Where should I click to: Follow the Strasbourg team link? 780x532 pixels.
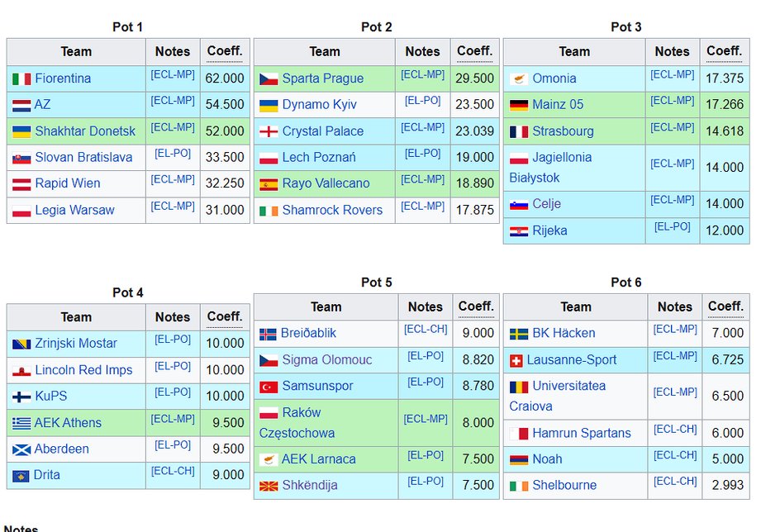(563, 131)
